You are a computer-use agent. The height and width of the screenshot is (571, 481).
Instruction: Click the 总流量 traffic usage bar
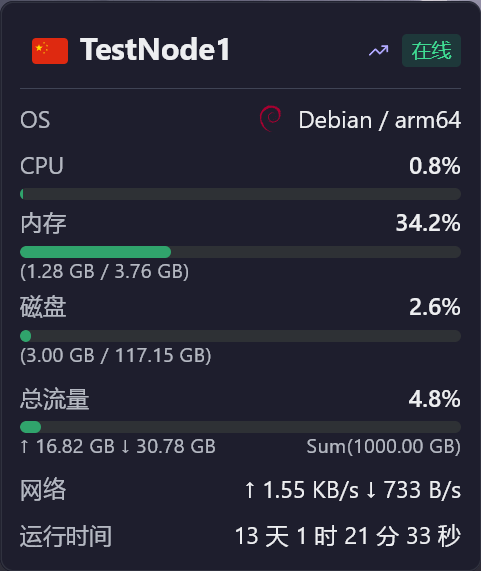coord(240,427)
